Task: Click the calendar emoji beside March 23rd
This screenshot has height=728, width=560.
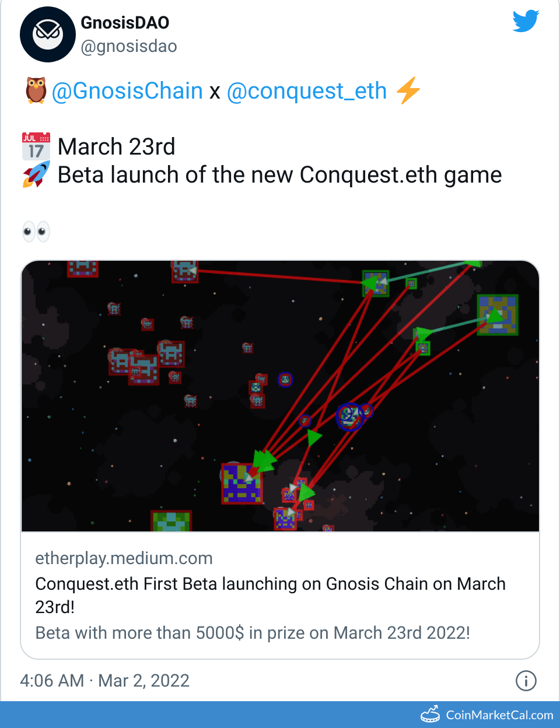Action: tap(36, 146)
